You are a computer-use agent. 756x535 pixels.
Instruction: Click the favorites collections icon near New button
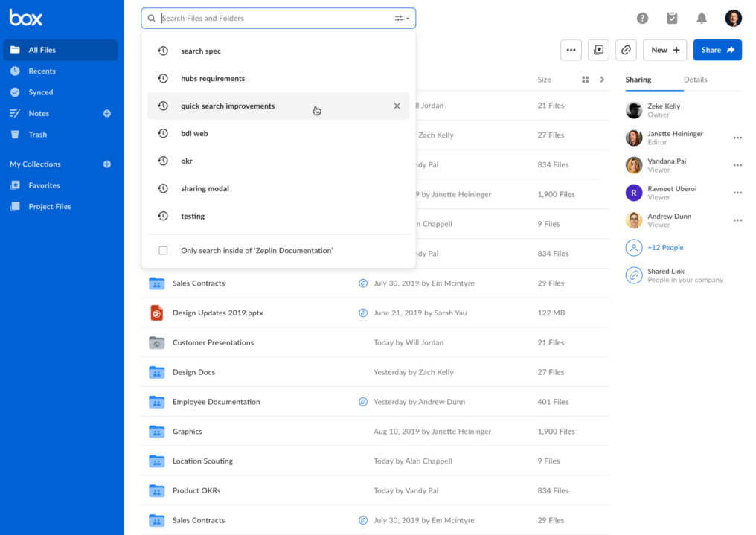point(598,49)
